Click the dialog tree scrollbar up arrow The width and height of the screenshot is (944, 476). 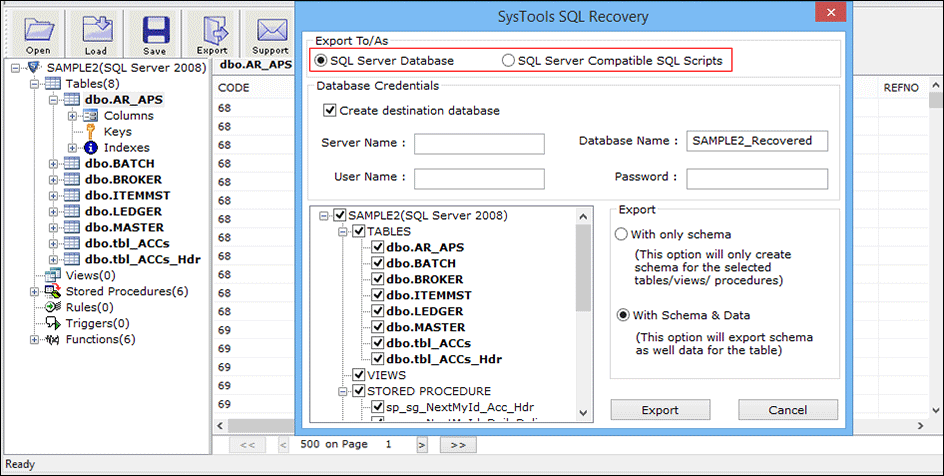[583, 217]
